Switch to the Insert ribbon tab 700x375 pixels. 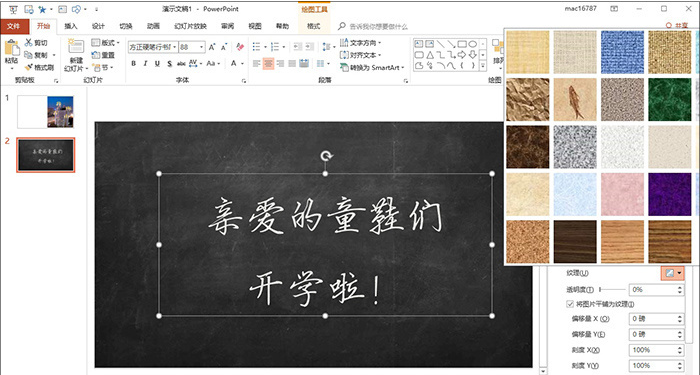point(71,26)
